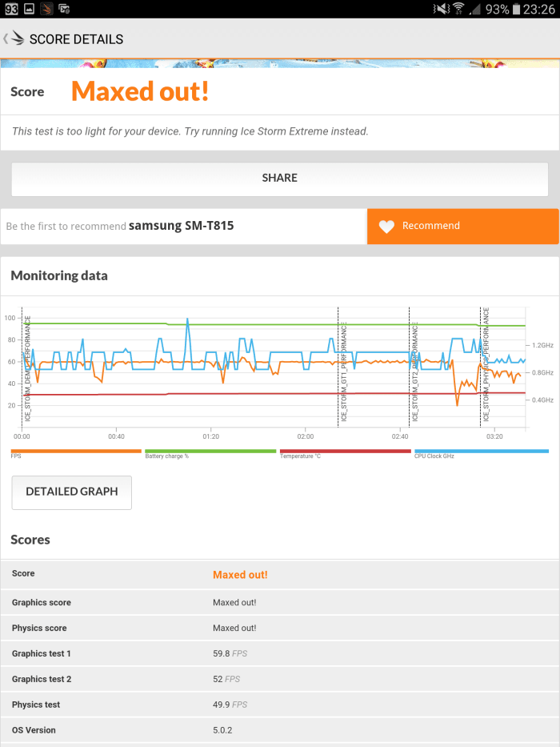Tap the Ice Storm Extreme suggestion text
This screenshot has width=560, height=747.
(190, 131)
